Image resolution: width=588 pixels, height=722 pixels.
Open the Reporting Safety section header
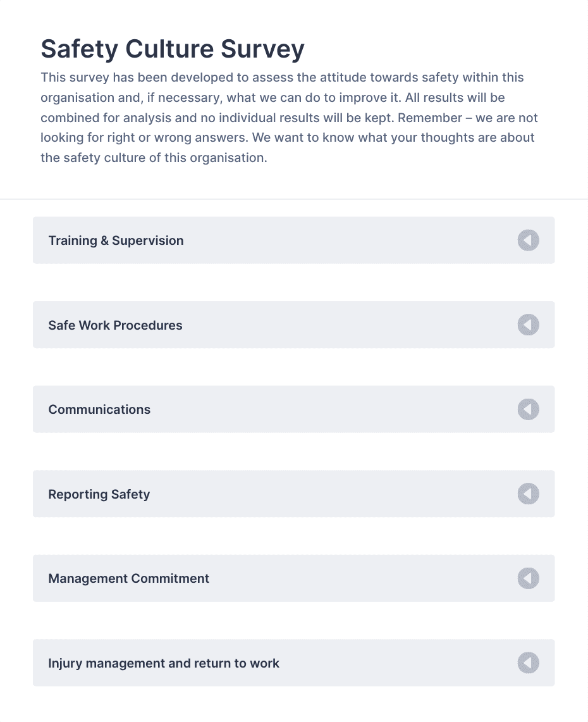coord(293,494)
